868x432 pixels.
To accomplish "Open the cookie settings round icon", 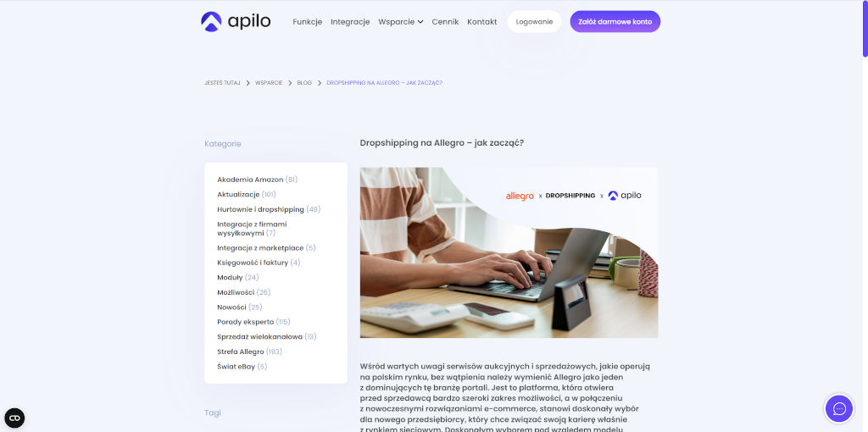I will pos(14,418).
